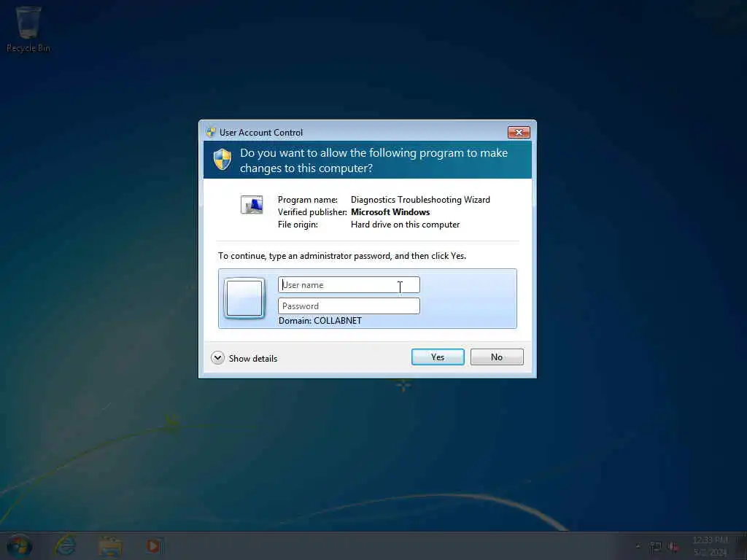Click the small shield icon in title bar
747x560 pixels.
pyautogui.click(x=211, y=132)
